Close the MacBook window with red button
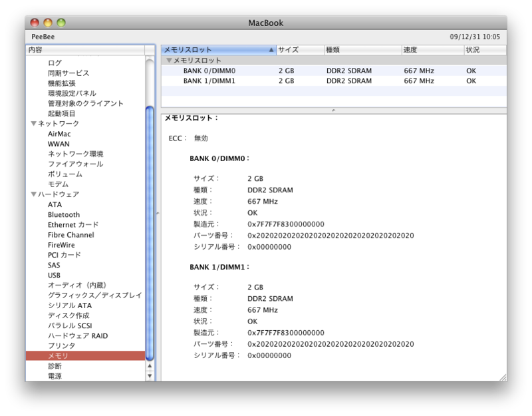The height and width of the screenshot is (416, 532). (x=35, y=23)
